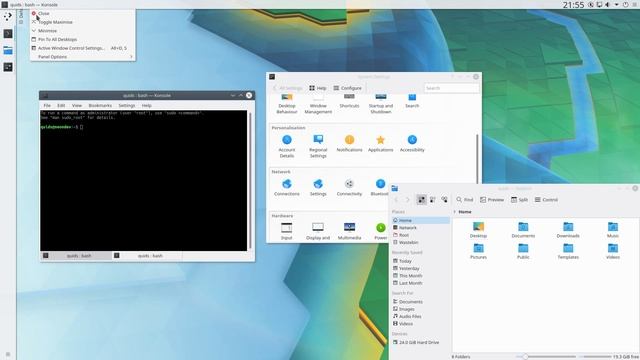Open power/leave button in top panel

click(625, 4)
